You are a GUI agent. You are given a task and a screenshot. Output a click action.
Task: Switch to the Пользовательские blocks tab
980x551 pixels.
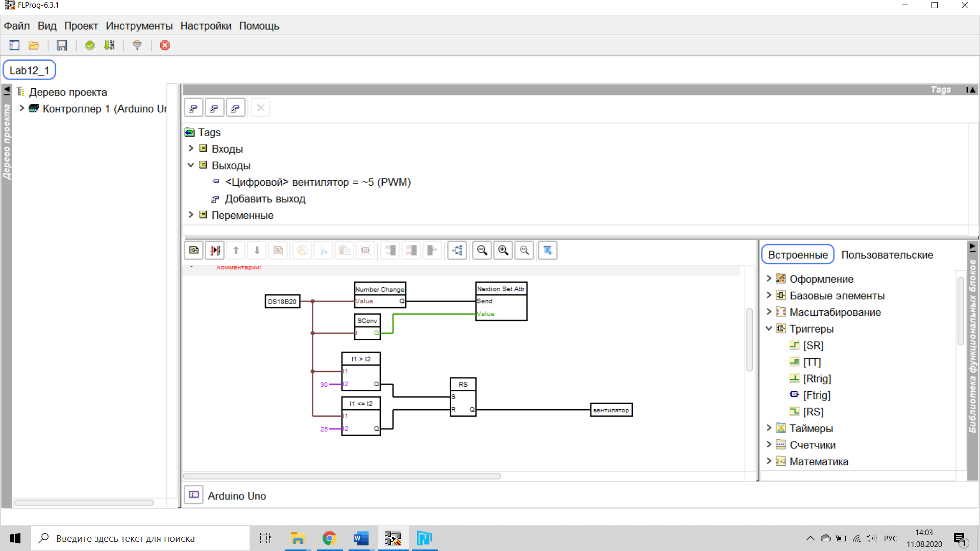[x=887, y=255]
